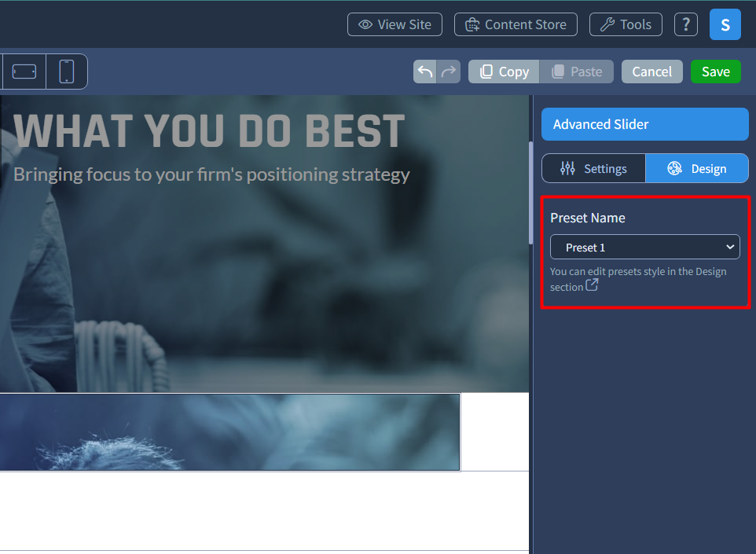Click the help question mark icon

pyautogui.click(x=685, y=24)
